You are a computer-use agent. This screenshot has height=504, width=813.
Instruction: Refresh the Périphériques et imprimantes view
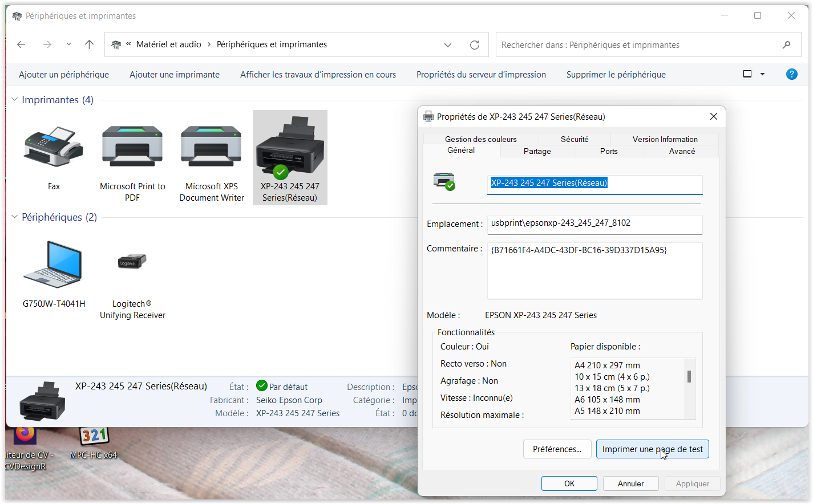pyautogui.click(x=475, y=44)
